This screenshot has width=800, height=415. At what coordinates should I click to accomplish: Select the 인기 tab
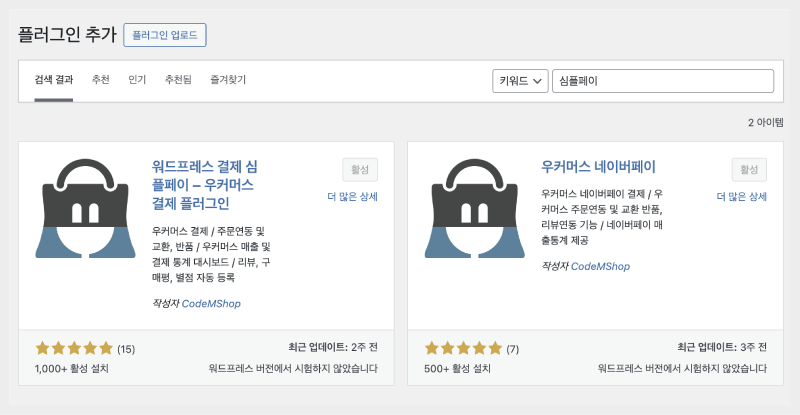(137, 80)
